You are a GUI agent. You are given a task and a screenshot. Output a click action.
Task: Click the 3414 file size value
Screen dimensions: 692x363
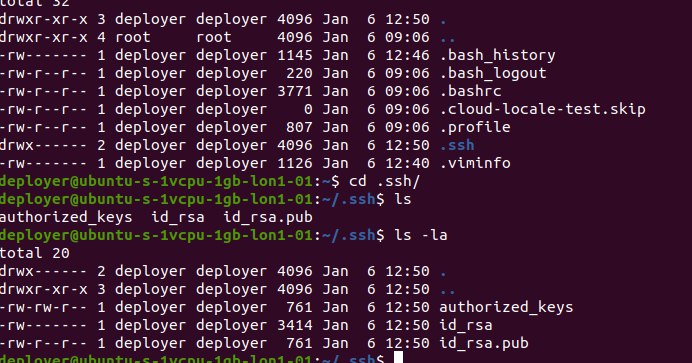294,326
